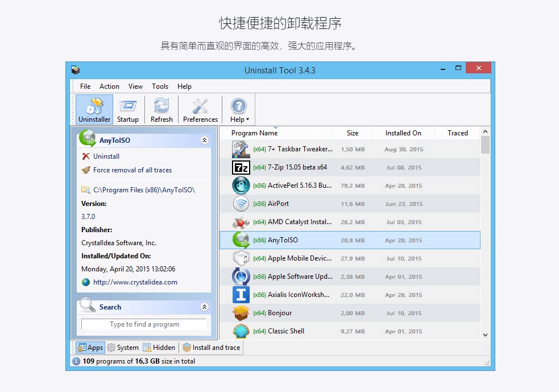Click the Aug 30, 2015 install date
This screenshot has height=392, width=559.
404,149
